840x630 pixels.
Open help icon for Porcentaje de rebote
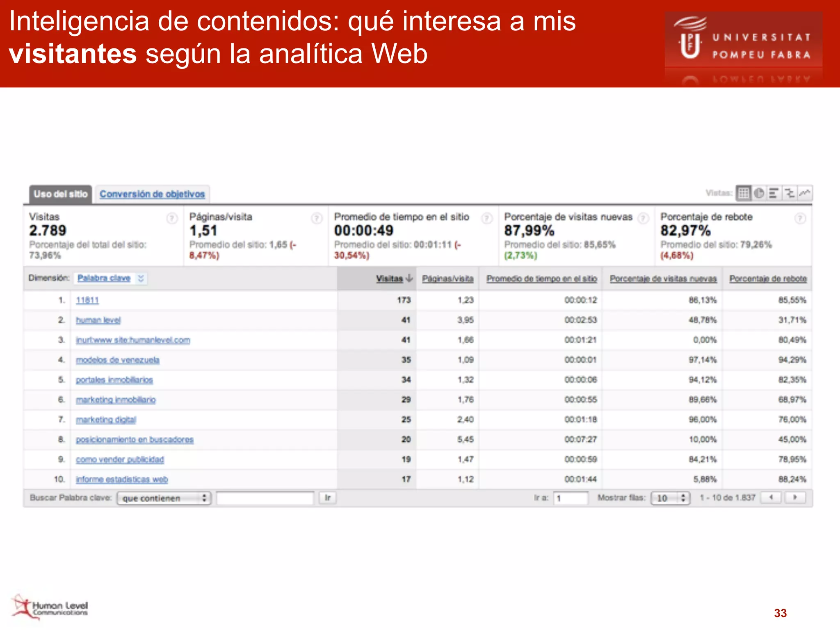click(800, 218)
